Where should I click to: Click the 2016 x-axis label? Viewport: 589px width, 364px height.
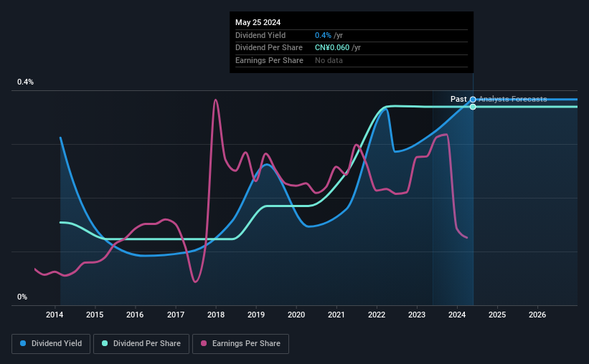135,315
